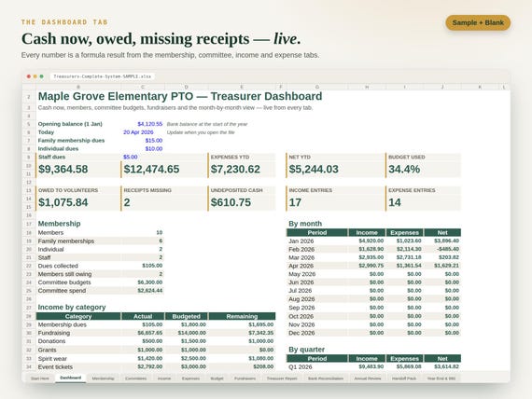Click row header number 17

coord(29,224)
